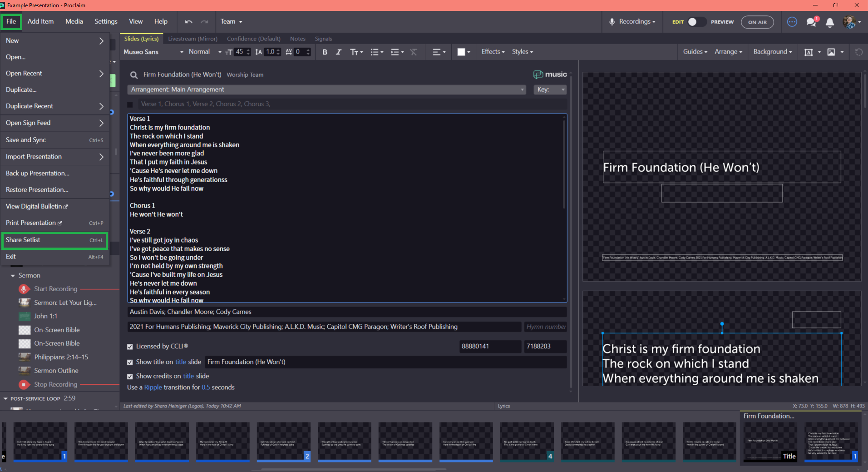Collapse the Post-Service Loop section
The image size is (868, 472).
click(x=6, y=398)
